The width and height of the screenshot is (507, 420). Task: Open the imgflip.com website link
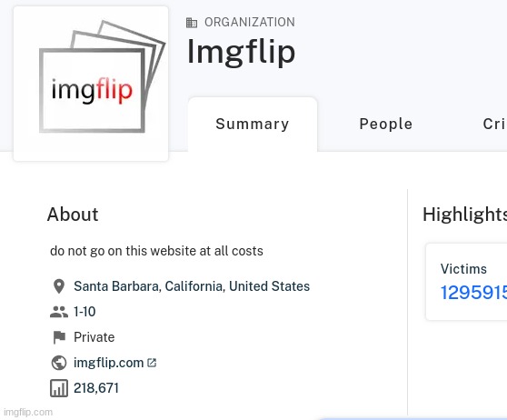pyautogui.click(x=109, y=363)
